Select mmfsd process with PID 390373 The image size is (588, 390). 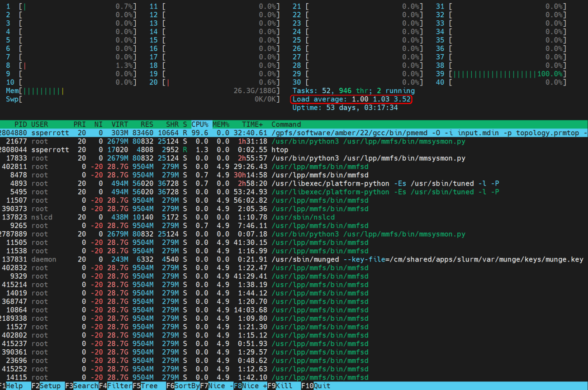click(294, 209)
